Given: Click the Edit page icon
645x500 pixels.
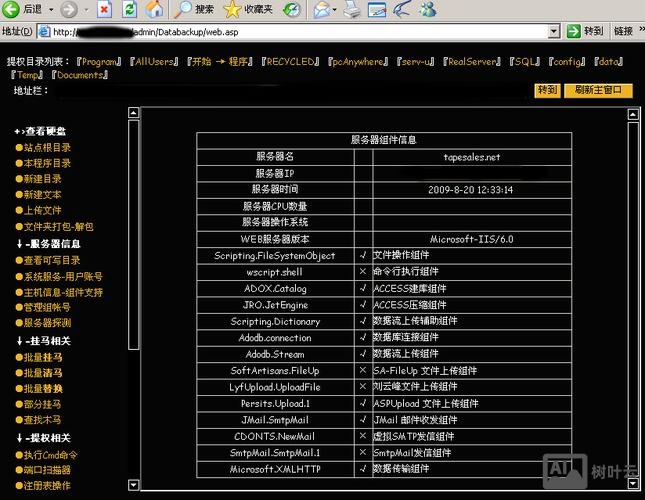Looking at the screenshot, I should point(377,9).
